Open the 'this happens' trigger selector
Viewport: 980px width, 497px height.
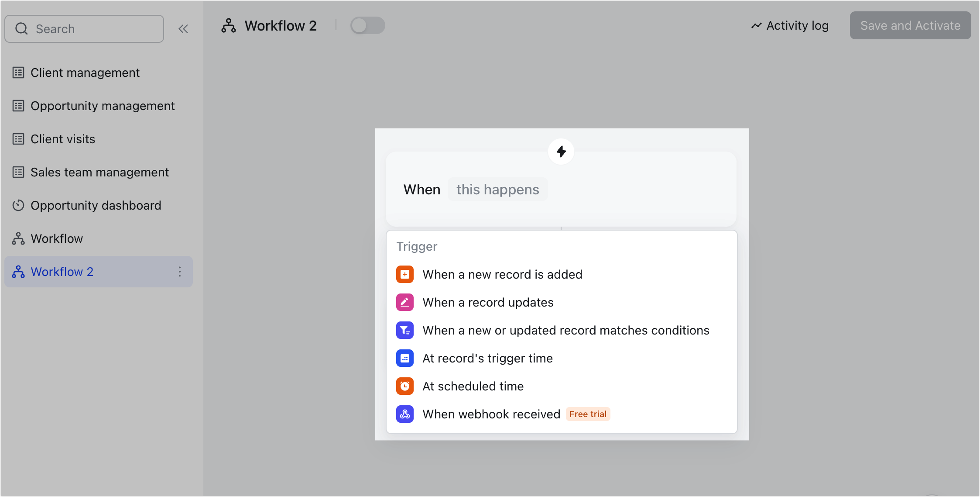pos(497,189)
